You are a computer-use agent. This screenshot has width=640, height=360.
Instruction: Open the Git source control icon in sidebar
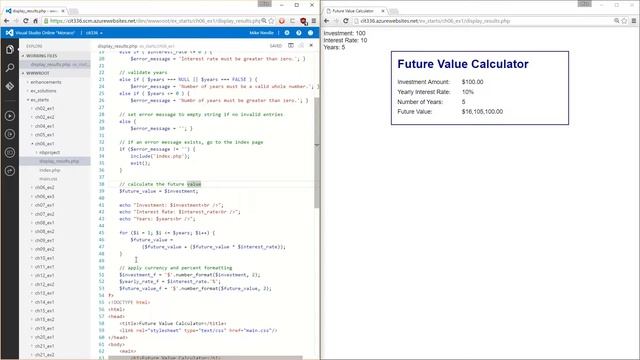pyautogui.click(x=10, y=87)
